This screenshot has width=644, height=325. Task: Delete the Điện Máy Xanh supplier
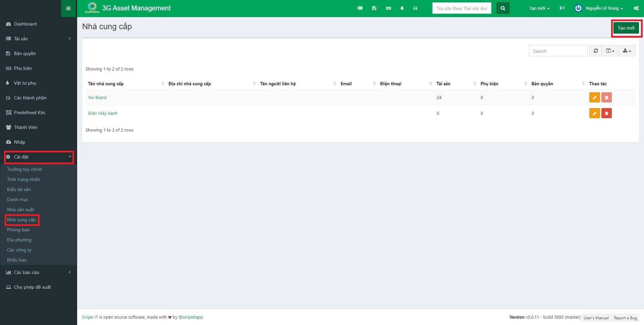606,113
